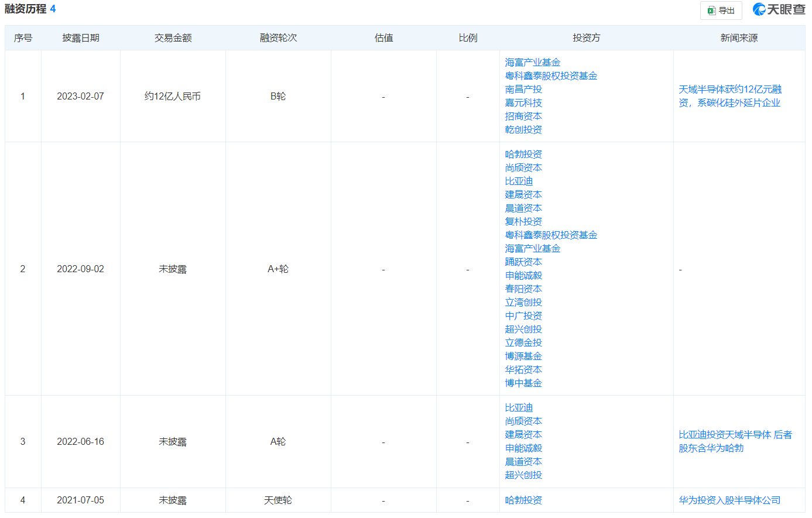This screenshot has width=812, height=518.
Task: Open news link 华为投资入股半导体公司
Action: coord(729,500)
